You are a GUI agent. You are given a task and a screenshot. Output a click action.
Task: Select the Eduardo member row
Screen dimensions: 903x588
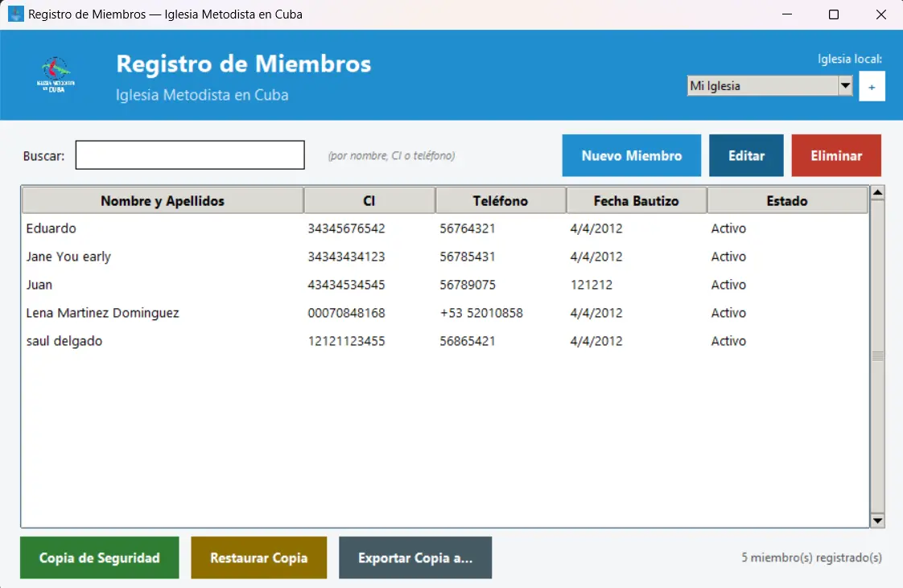(445, 228)
